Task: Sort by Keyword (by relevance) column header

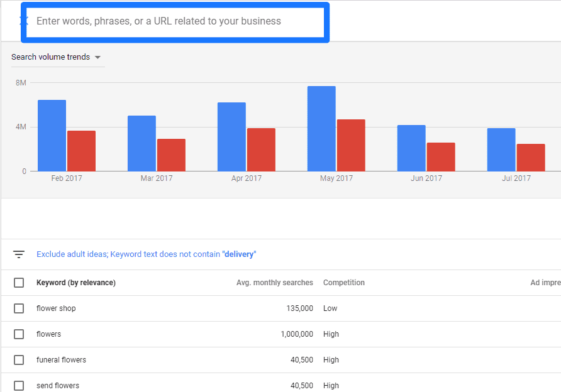Action: pyautogui.click(x=76, y=283)
